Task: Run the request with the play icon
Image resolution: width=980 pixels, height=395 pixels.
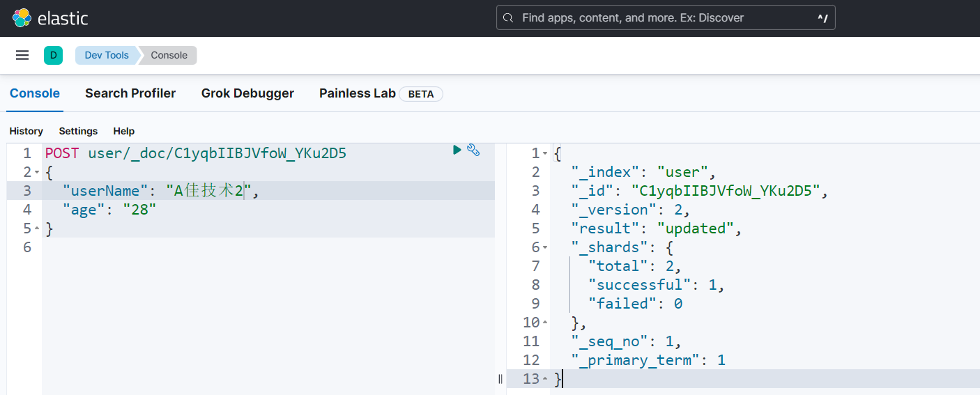Action: 457,150
